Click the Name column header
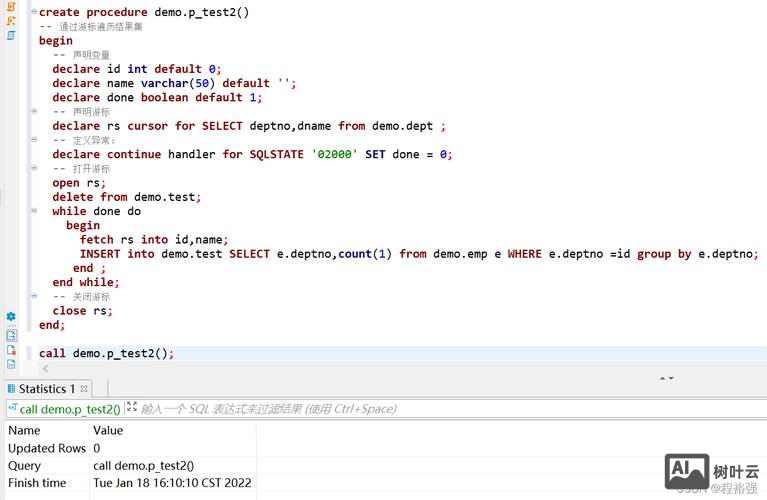Image resolution: width=767 pixels, height=500 pixels. 25,430
